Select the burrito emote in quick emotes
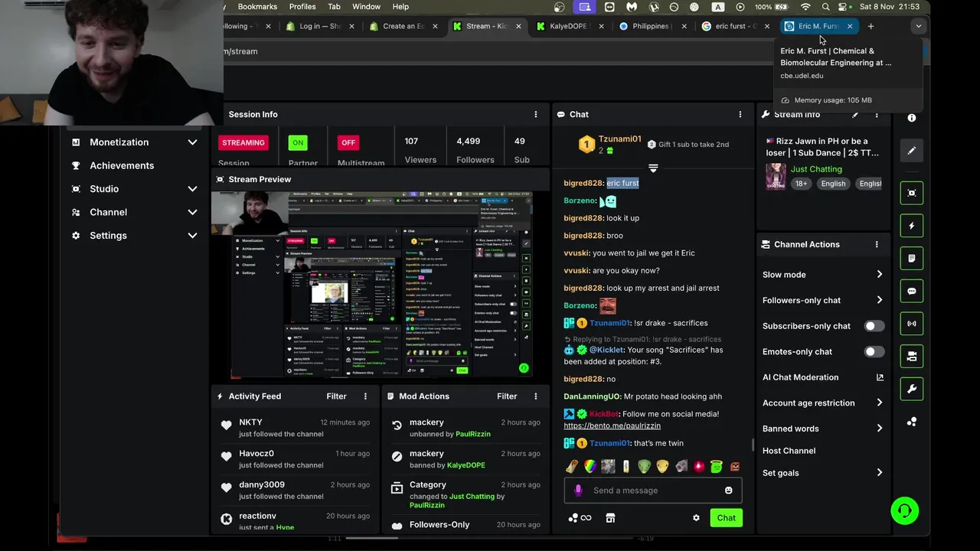The width and height of the screenshot is (980, 551). tap(571, 466)
